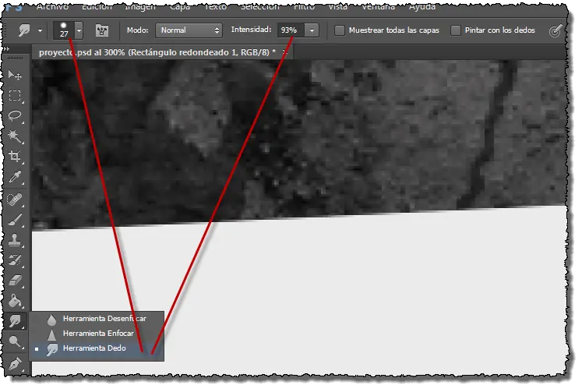Open the Texto menu
Screen dimensions: 582x392
[215, 7]
